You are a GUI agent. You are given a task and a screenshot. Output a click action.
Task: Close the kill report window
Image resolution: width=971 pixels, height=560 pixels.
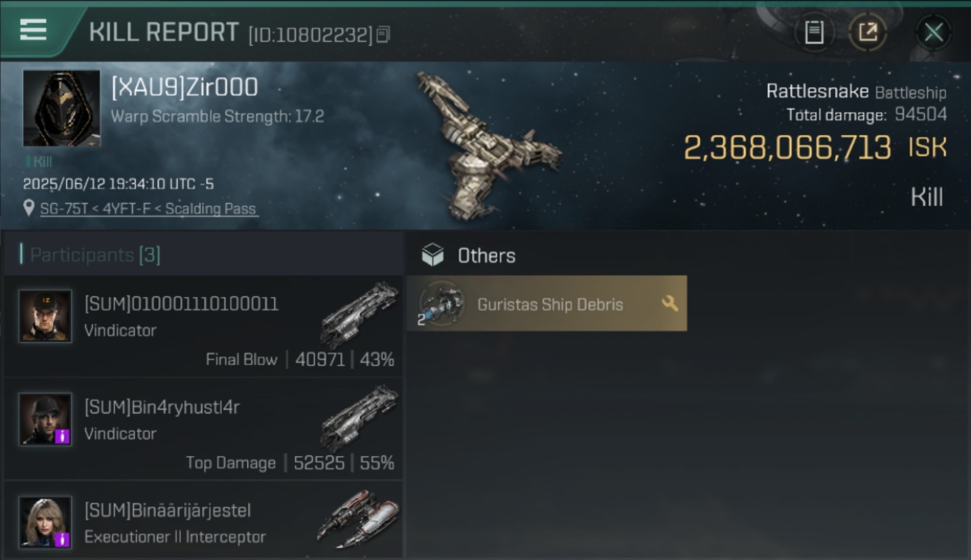tap(933, 32)
